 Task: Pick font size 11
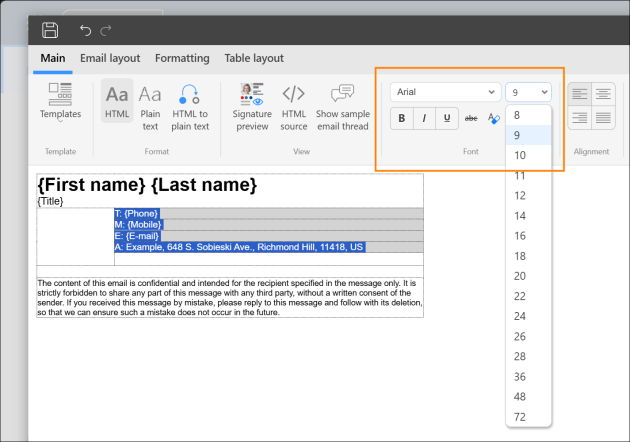pos(528,176)
